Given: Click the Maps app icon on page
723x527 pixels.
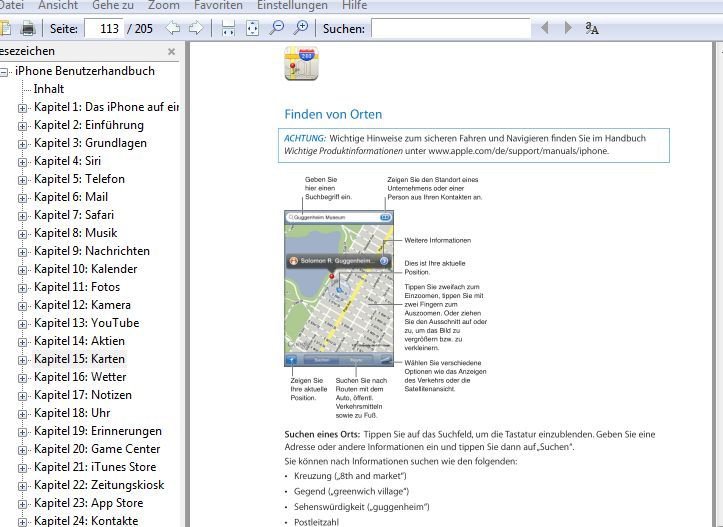Looking at the screenshot, I should 301,64.
